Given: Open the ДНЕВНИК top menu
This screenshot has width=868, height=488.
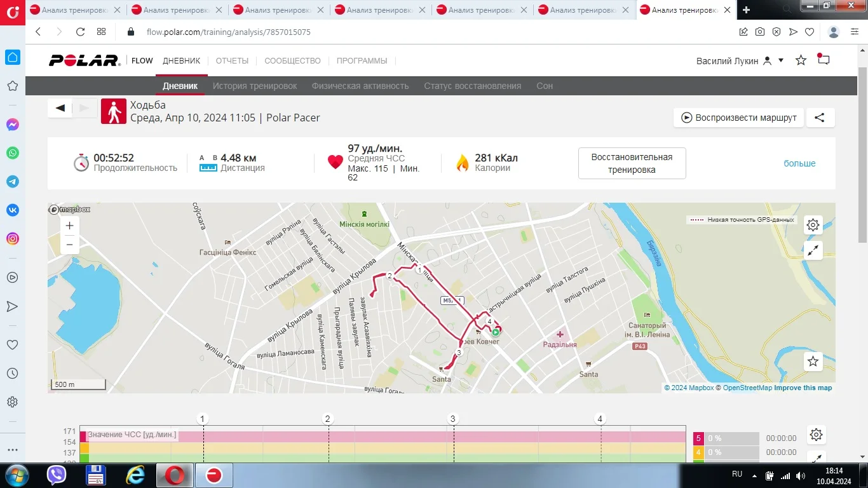Looking at the screenshot, I should [x=181, y=61].
